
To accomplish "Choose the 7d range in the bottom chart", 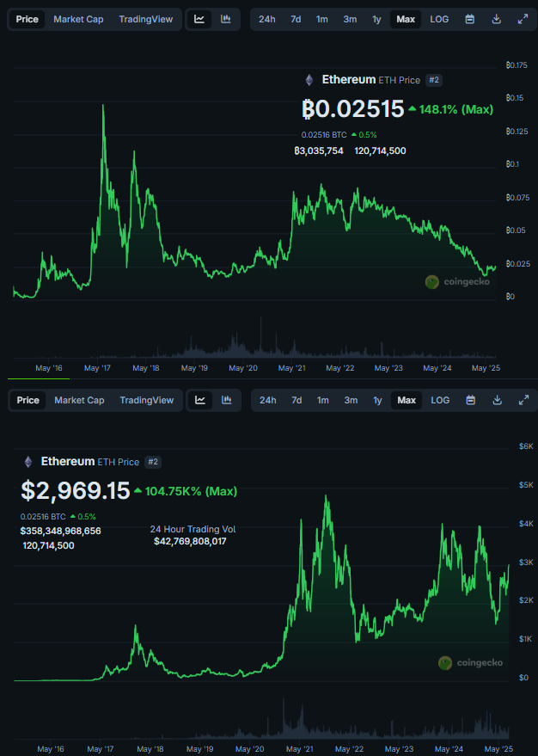I will 297,400.
